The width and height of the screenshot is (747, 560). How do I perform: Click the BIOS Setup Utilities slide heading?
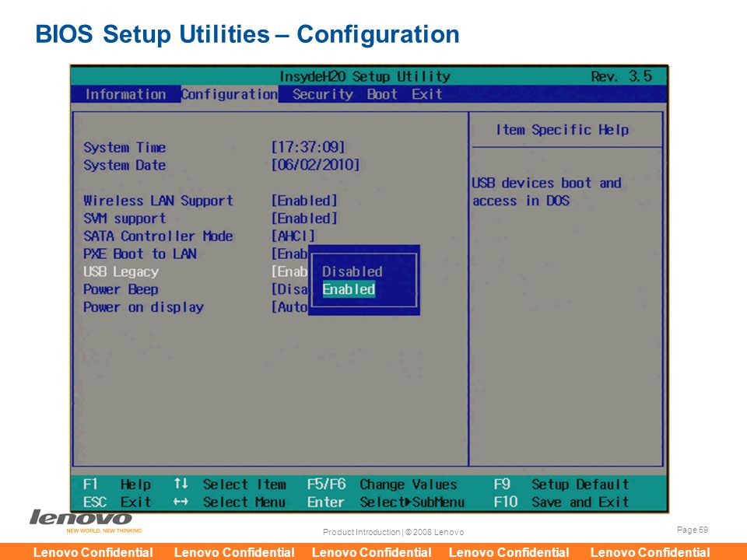(247, 34)
